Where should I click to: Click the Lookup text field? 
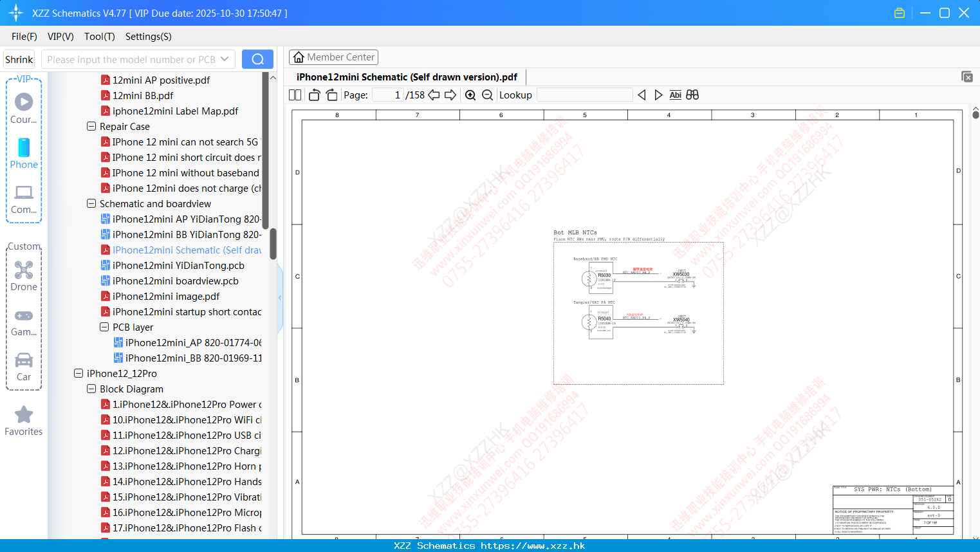click(x=584, y=95)
